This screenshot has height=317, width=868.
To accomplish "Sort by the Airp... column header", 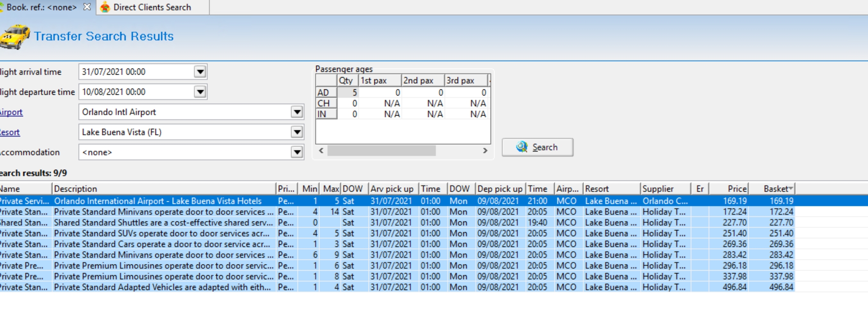I will click(569, 189).
